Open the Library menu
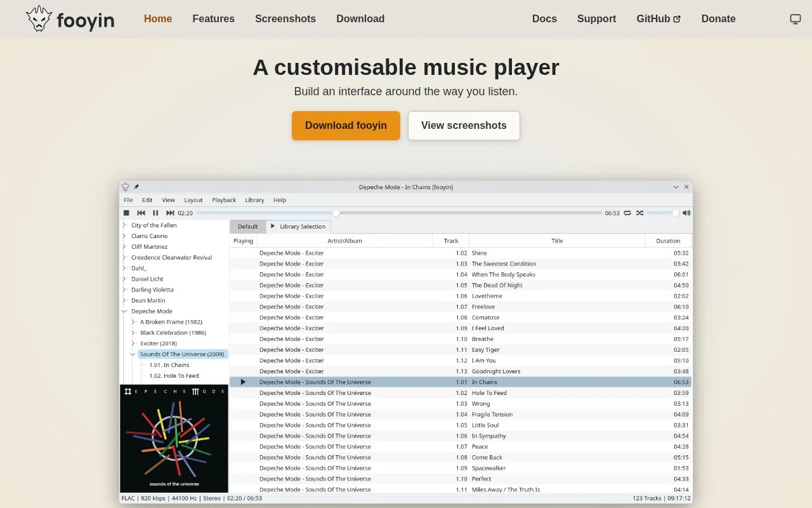This screenshot has height=508, width=812. click(x=254, y=200)
